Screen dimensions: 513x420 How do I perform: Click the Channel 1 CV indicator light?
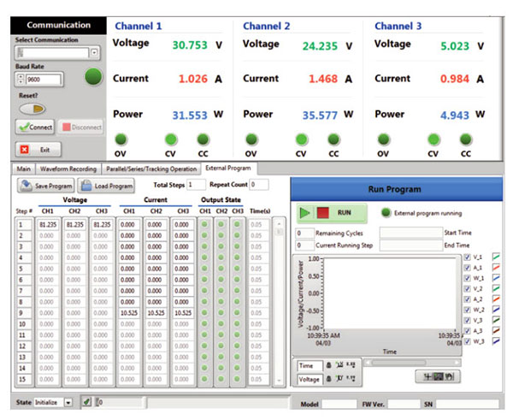pyautogui.click(x=170, y=139)
